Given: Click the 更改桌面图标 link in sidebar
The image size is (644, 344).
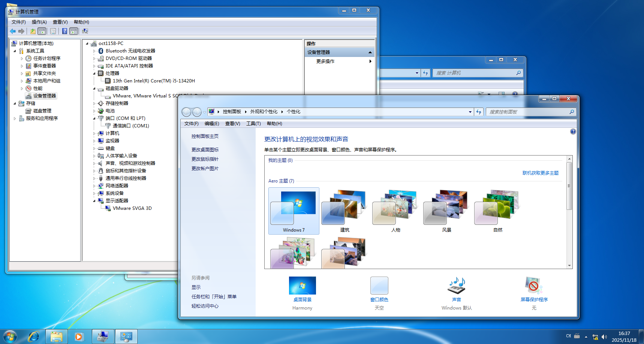Looking at the screenshot, I should pos(205,150).
